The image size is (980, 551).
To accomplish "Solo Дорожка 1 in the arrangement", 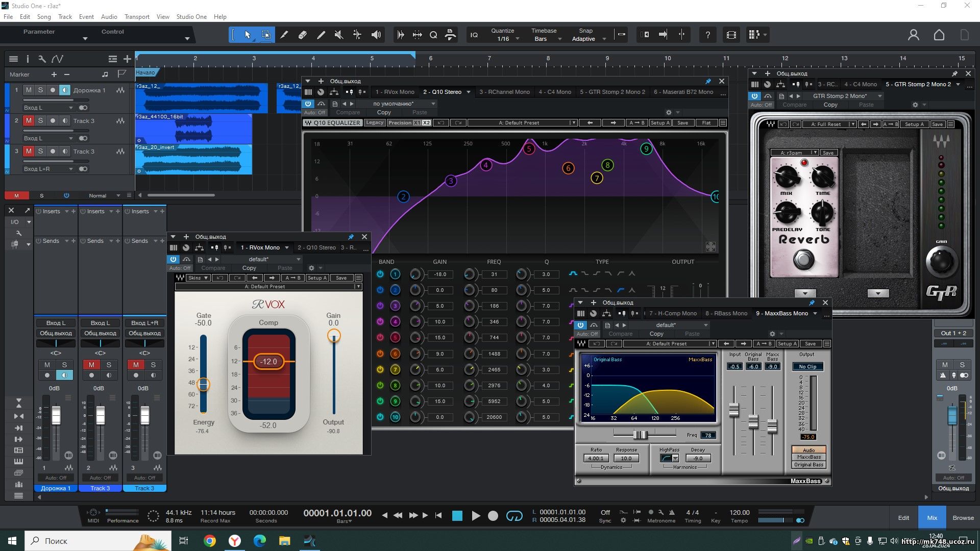I will 40,90.
